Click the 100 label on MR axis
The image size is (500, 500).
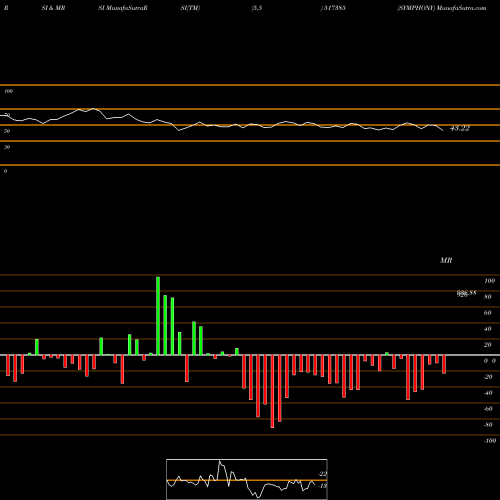click(x=489, y=281)
